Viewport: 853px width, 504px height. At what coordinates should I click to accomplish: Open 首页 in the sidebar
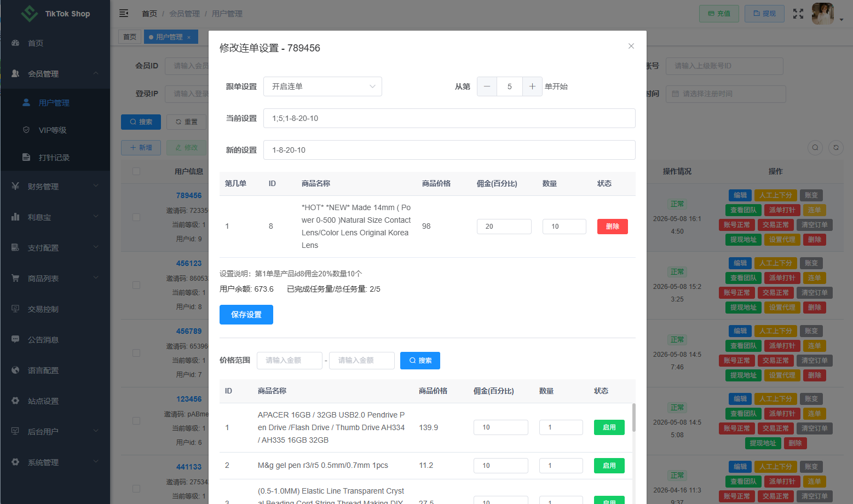(55, 43)
